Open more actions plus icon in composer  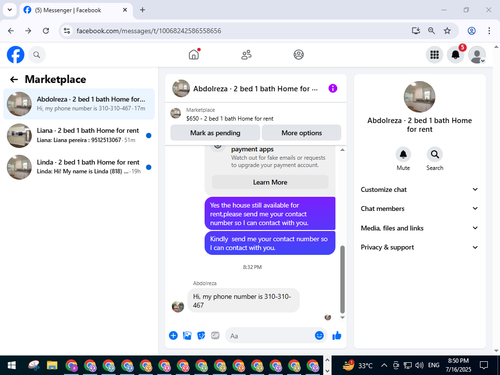[x=173, y=335]
